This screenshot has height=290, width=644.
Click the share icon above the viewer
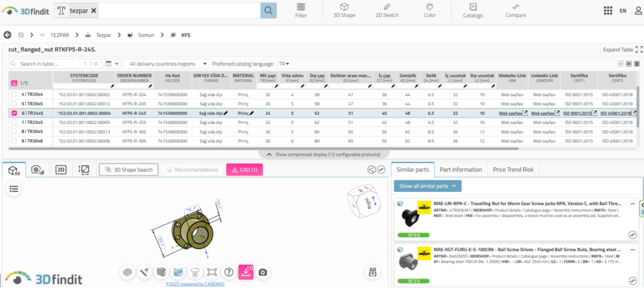tap(371, 170)
